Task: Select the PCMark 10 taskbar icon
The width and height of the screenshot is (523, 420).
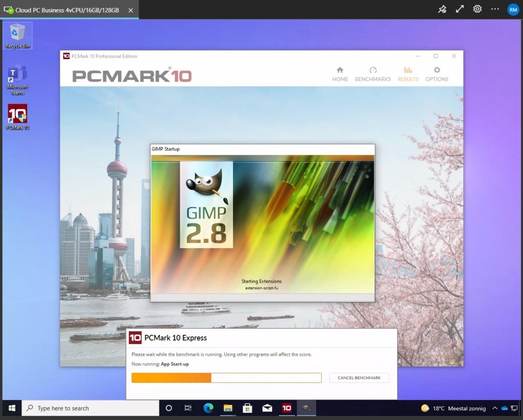Action: coord(287,408)
